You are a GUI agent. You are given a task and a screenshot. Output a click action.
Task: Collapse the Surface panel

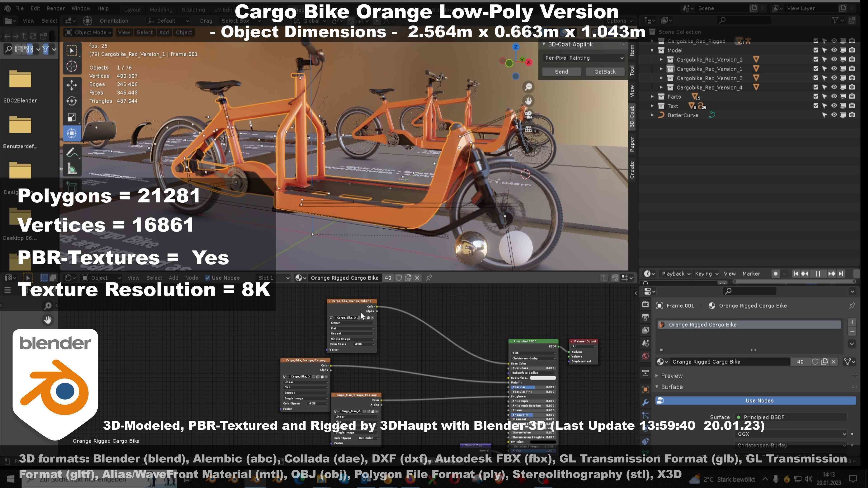(657, 387)
